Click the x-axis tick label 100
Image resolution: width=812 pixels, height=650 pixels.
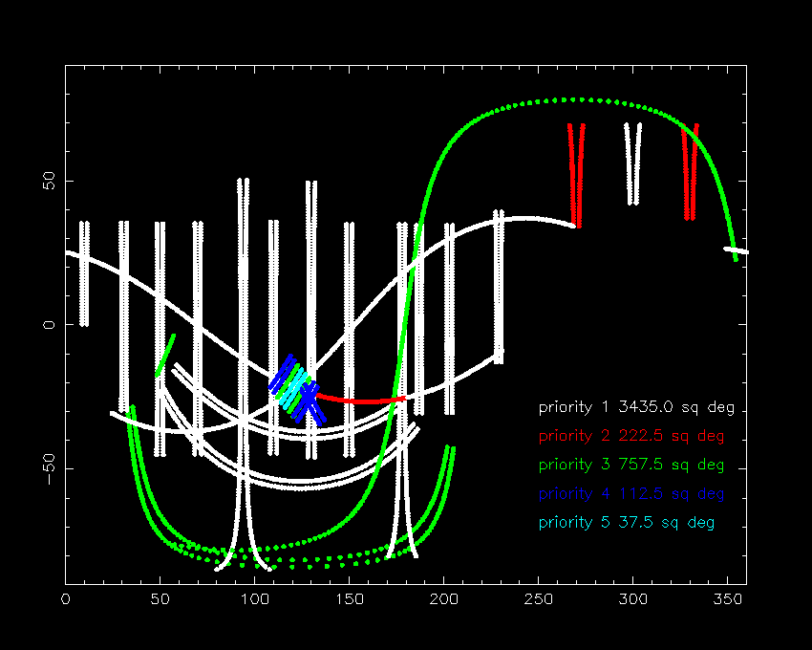[254, 599]
